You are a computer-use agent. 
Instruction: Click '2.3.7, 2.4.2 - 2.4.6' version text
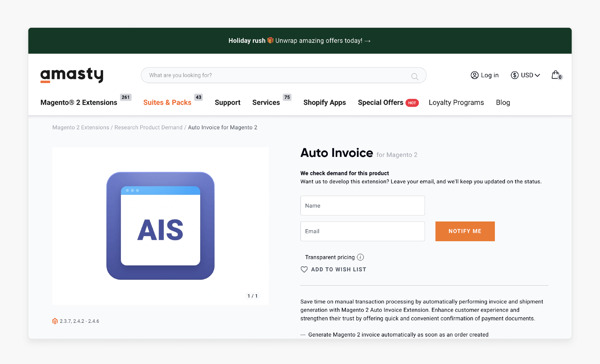(x=79, y=321)
